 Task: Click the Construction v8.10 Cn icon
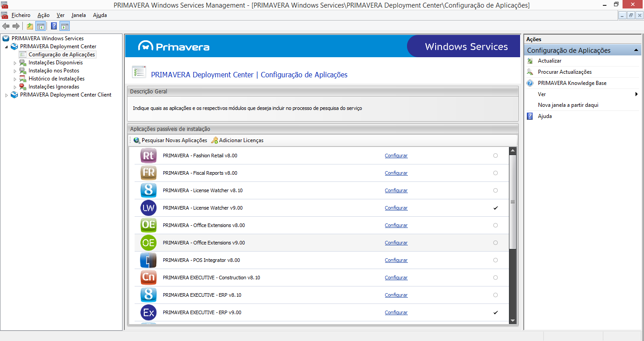tap(148, 278)
